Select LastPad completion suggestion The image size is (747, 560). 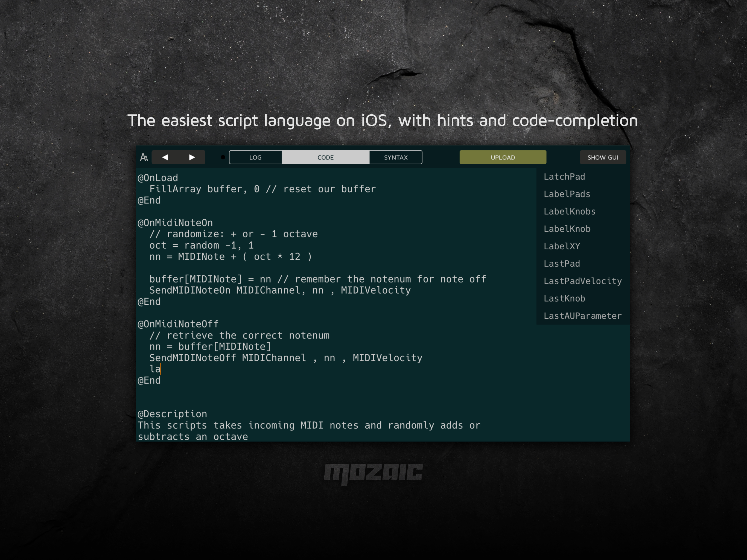click(x=562, y=263)
